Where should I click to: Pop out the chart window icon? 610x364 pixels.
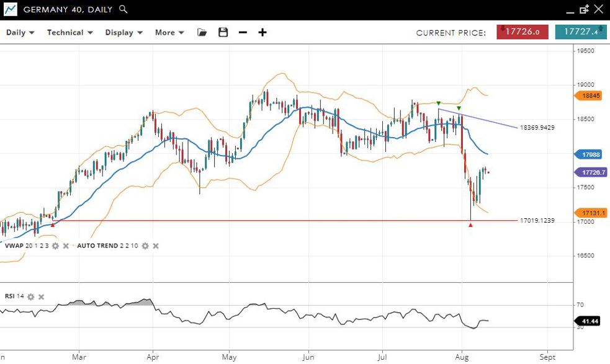pyautogui.click(x=584, y=9)
